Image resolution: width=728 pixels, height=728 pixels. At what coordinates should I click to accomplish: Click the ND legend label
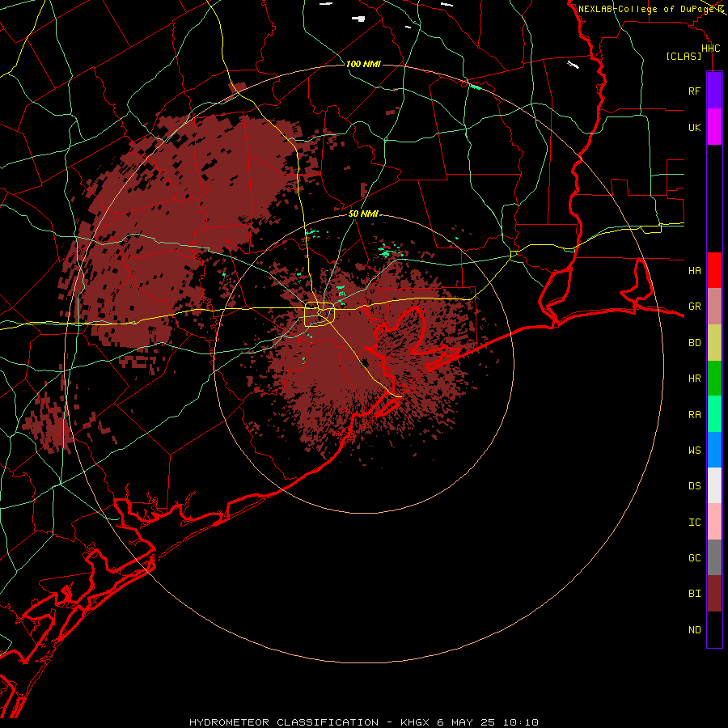(694, 630)
